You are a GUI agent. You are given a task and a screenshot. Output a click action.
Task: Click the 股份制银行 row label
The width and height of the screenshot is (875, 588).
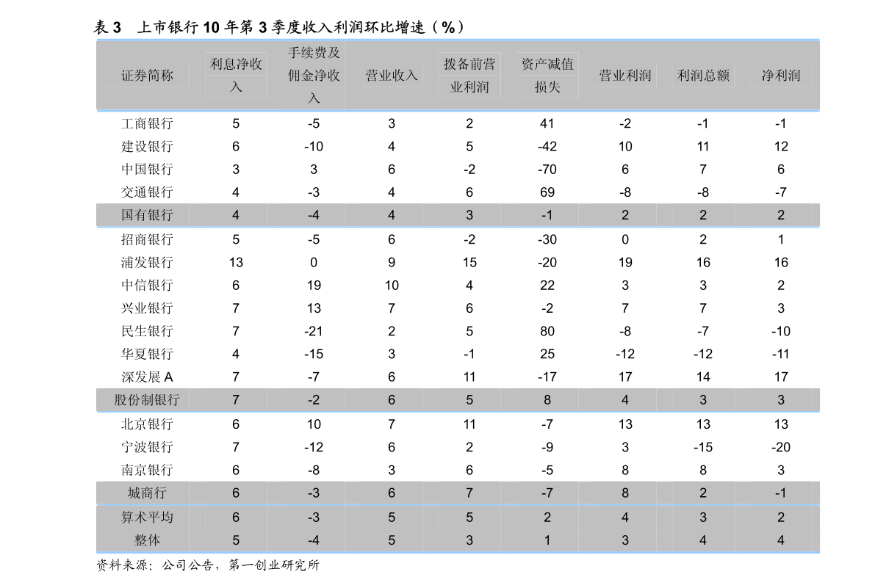click(146, 400)
